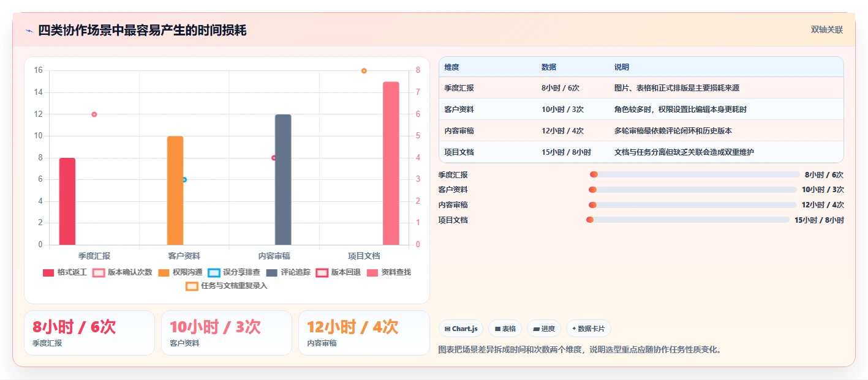
Task: Click the lightning icon beside the panel title
Action: coord(29,31)
